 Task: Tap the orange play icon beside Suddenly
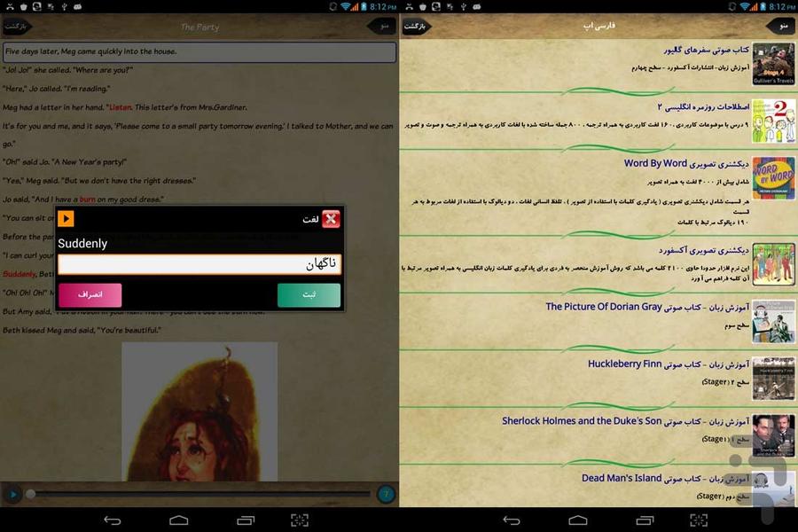point(66,218)
